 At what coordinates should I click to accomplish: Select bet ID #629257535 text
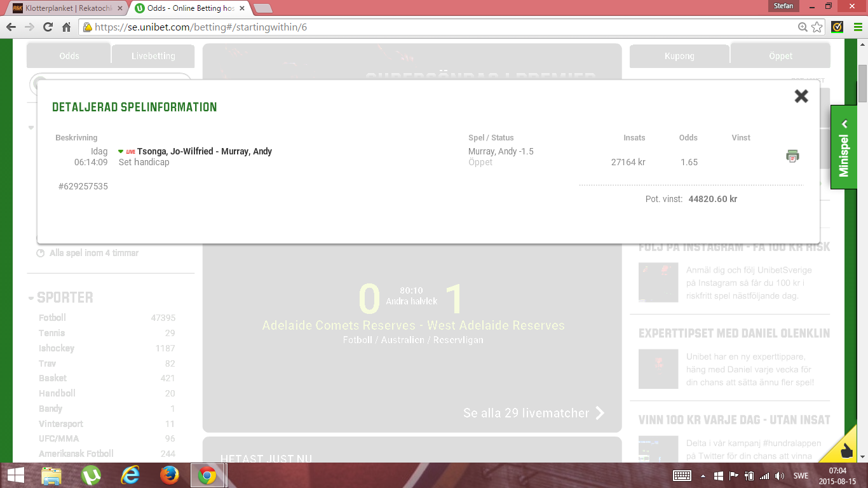click(83, 186)
